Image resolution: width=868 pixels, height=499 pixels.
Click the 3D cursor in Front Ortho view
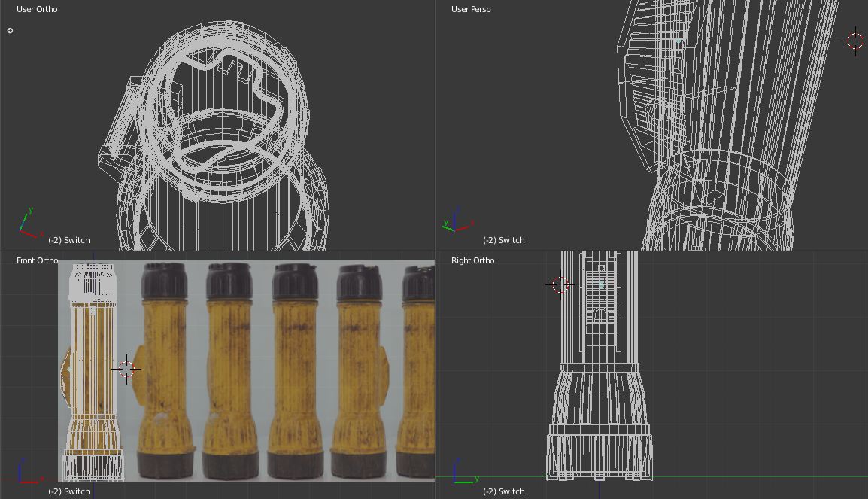tap(126, 369)
